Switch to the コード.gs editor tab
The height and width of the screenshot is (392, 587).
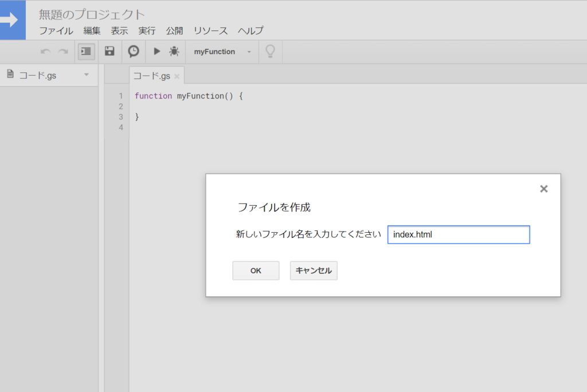(151, 76)
